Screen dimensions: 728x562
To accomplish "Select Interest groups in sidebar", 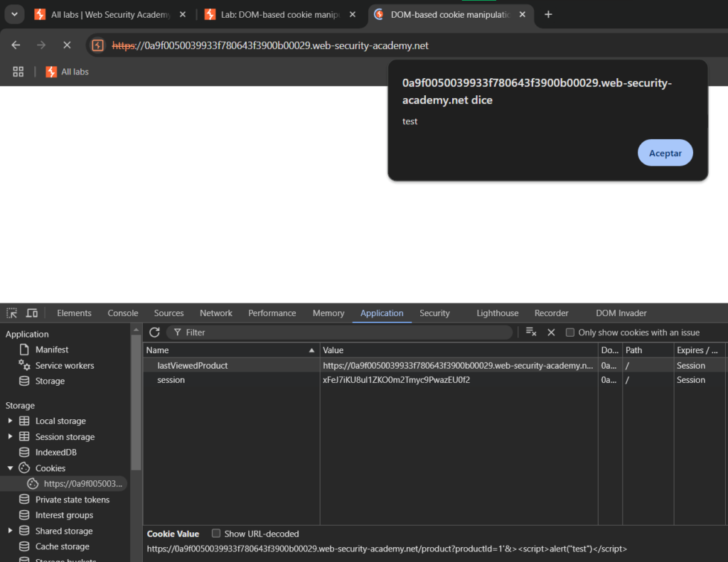I will tap(64, 515).
